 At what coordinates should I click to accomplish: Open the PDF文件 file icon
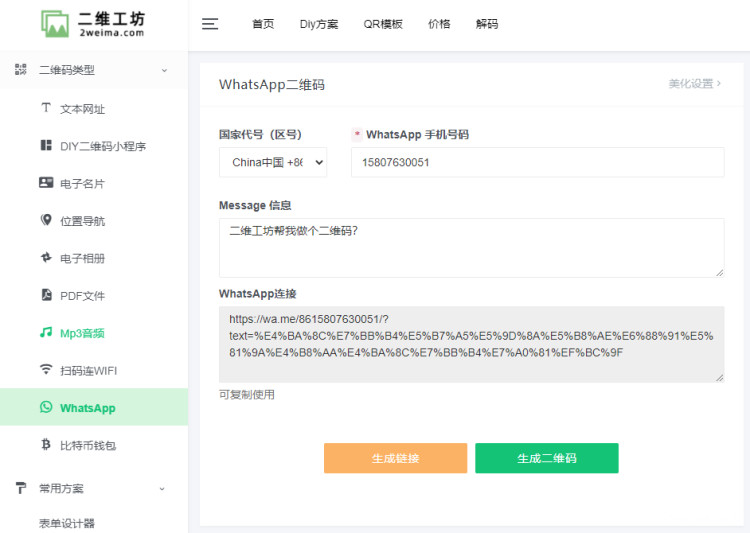click(46, 295)
